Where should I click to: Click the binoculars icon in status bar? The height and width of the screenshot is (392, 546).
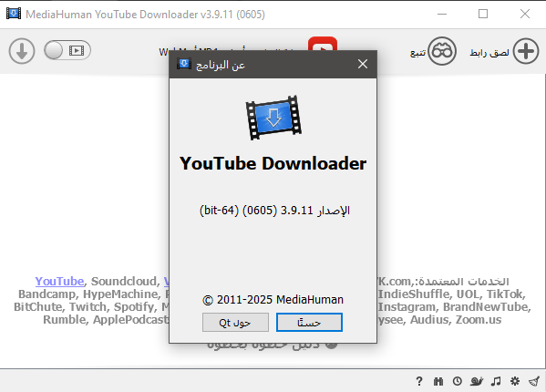(x=438, y=382)
